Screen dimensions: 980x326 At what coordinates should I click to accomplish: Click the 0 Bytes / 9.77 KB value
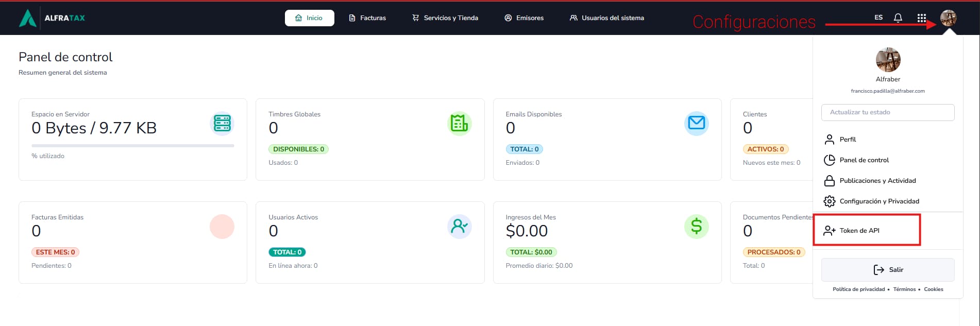(94, 128)
